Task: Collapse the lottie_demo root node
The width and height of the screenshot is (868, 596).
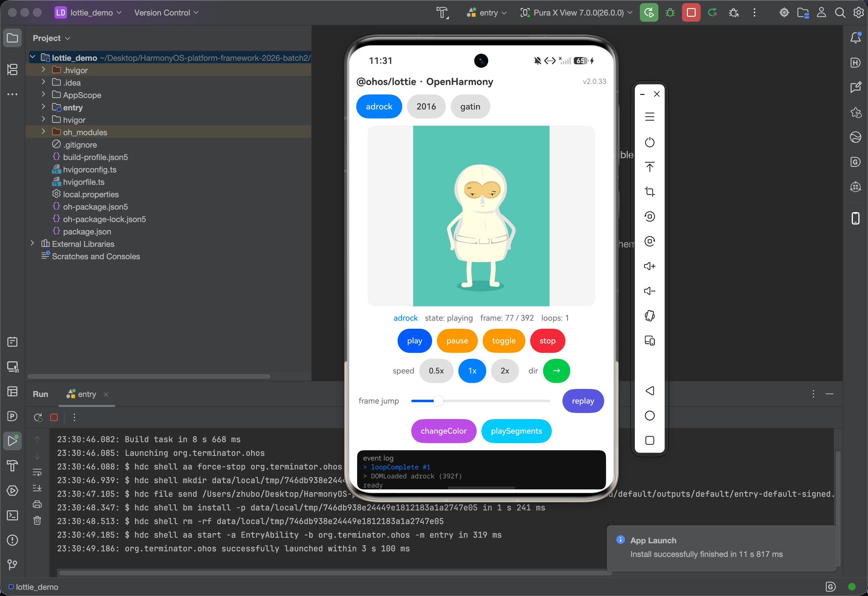Action: 33,57
